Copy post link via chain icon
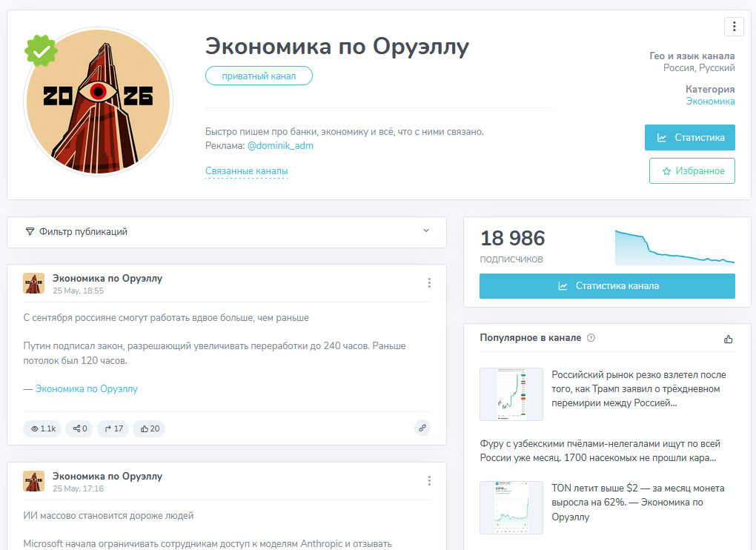The image size is (756, 550). 422,428
